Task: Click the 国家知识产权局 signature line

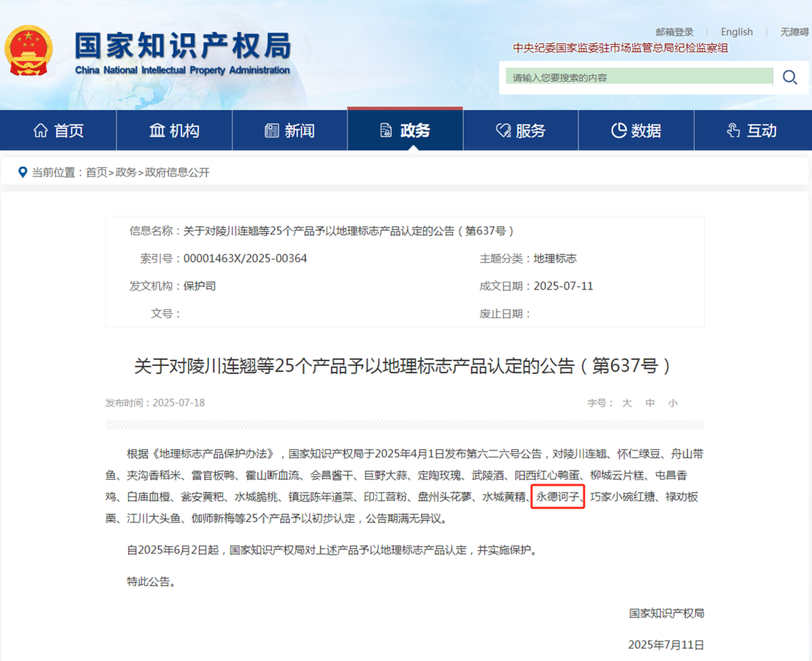Action: (667, 613)
